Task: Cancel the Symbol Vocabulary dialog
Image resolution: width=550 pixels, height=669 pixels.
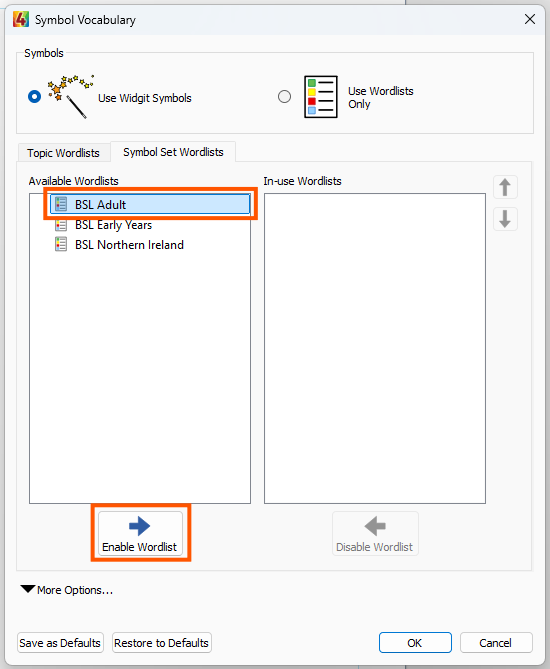Action: (496, 643)
